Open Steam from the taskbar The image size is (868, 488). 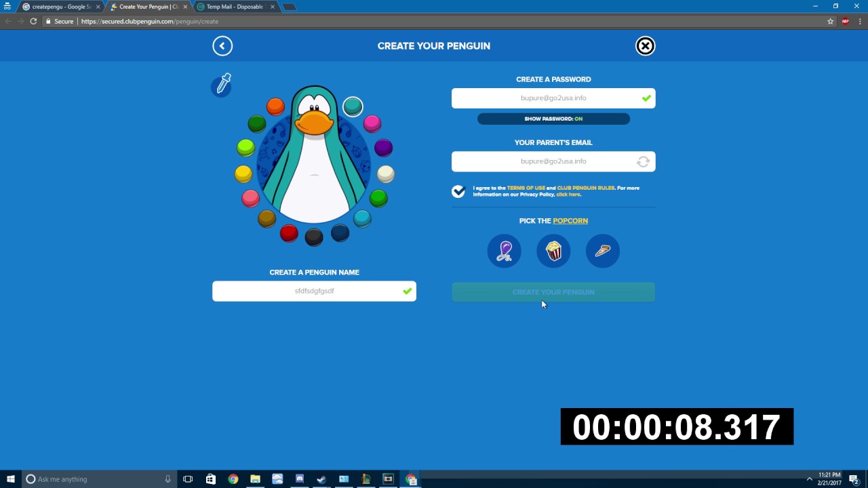(x=321, y=479)
